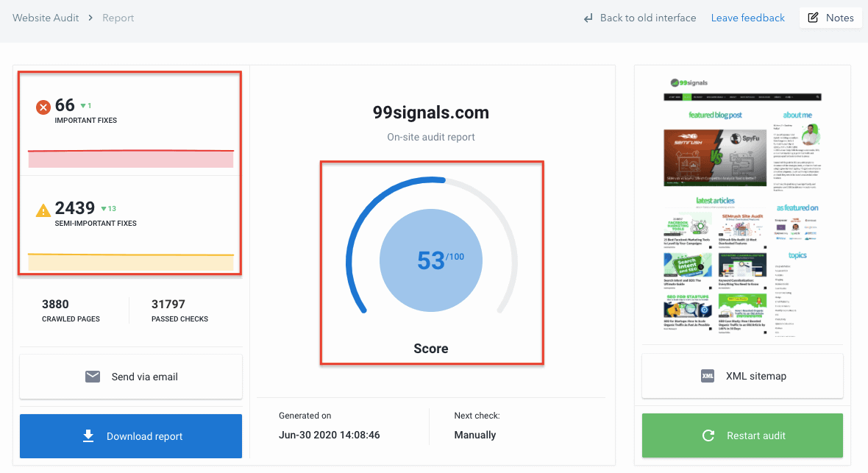The image size is (868, 473).
Task: Click the red error X icon
Action: coord(43,107)
